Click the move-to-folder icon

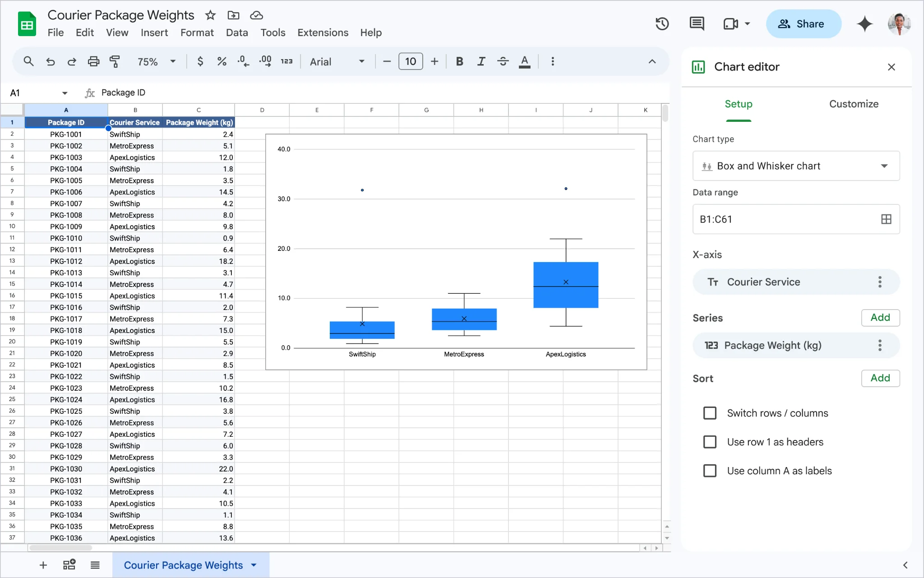pos(233,15)
